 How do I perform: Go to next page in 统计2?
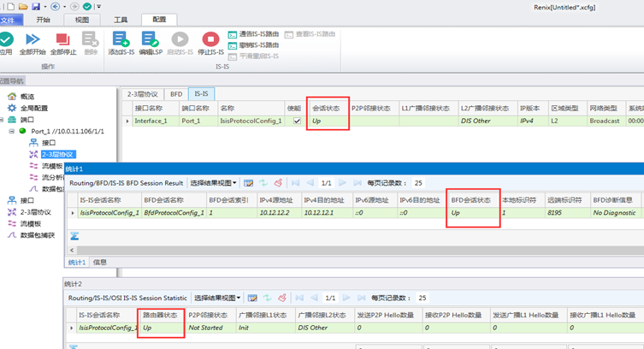(x=346, y=298)
